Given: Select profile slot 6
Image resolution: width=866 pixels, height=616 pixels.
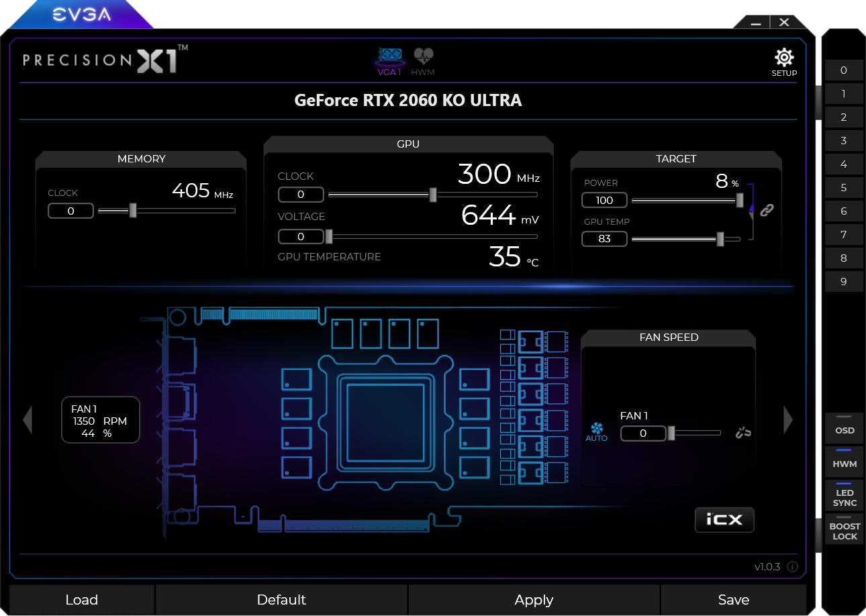Looking at the screenshot, I should pyautogui.click(x=844, y=211).
